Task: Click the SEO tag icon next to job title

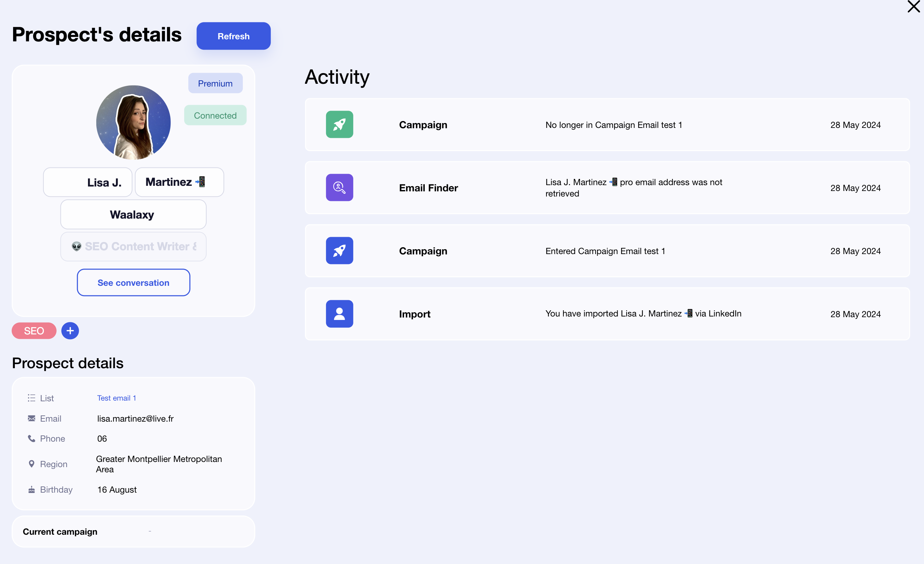Action: pyautogui.click(x=34, y=331)
